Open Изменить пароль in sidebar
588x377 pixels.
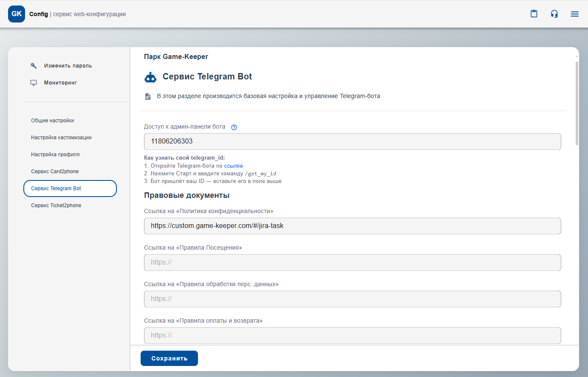coord(68,66)
